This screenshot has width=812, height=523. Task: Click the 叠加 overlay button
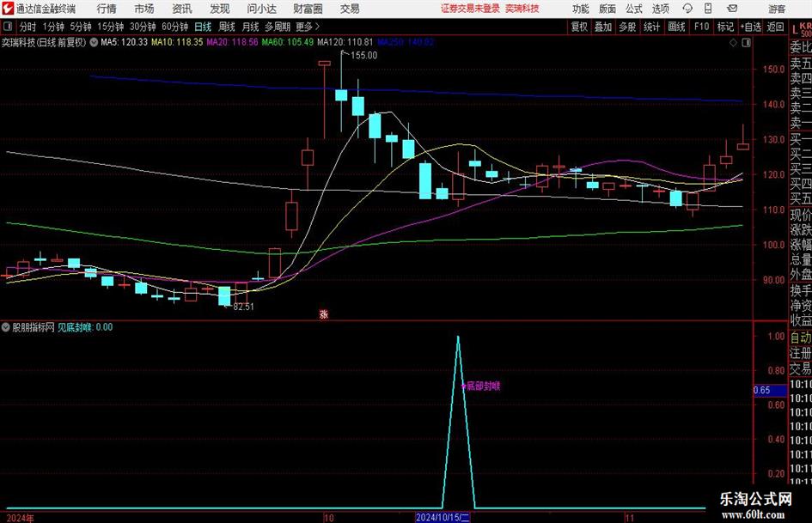click(x=603, y=27)
